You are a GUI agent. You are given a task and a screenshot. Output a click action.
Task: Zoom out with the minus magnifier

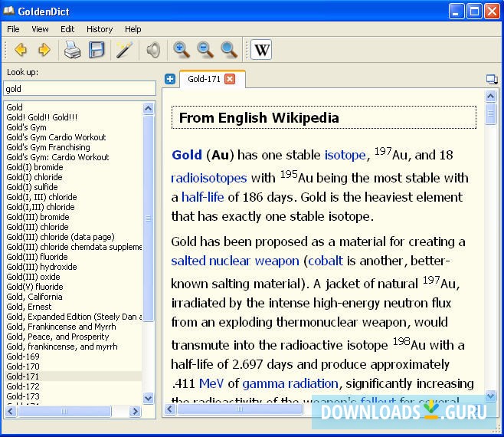(x=206, y=50)
